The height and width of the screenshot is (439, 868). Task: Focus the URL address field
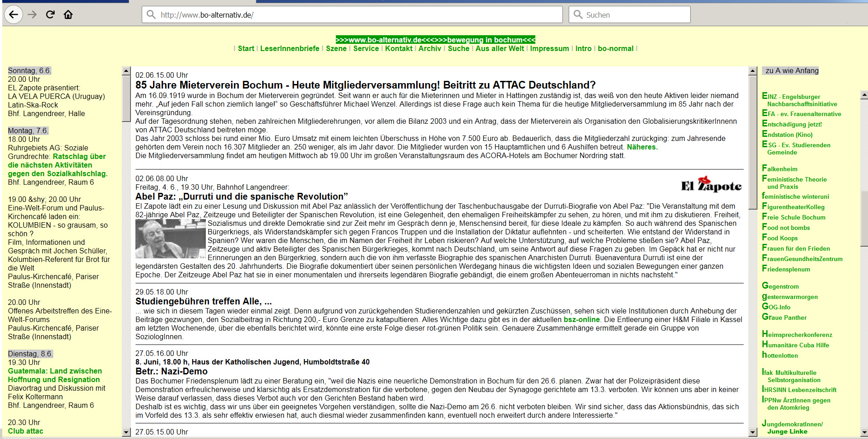point(352,14)
